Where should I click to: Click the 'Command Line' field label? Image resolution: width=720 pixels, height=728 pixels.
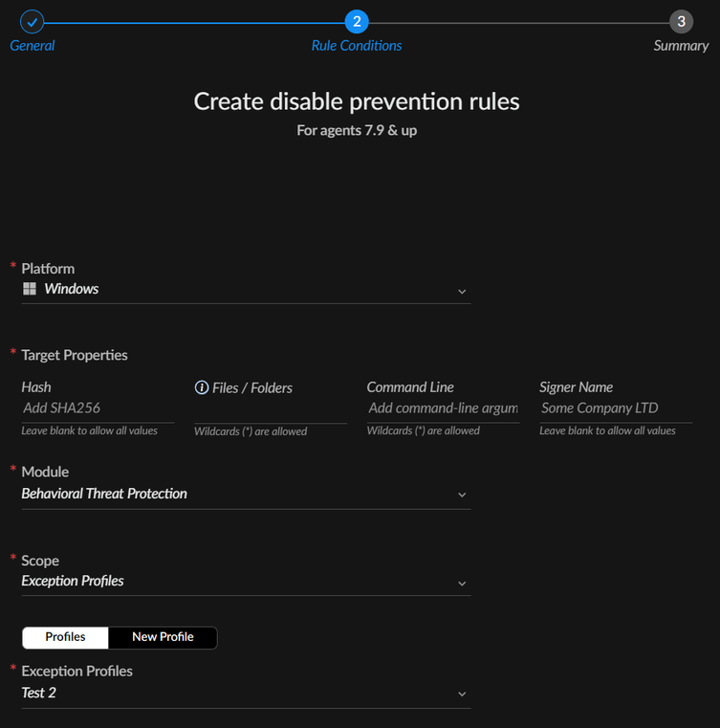point(410,387)
